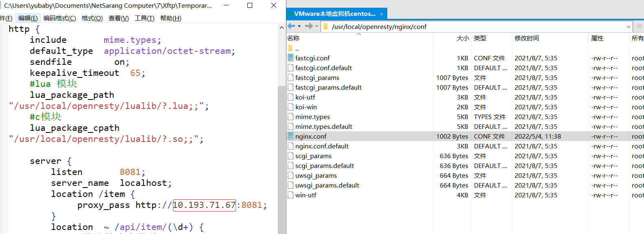
Task: Click the '4KB' size of win-utf
Action: [x=463, y=195]
